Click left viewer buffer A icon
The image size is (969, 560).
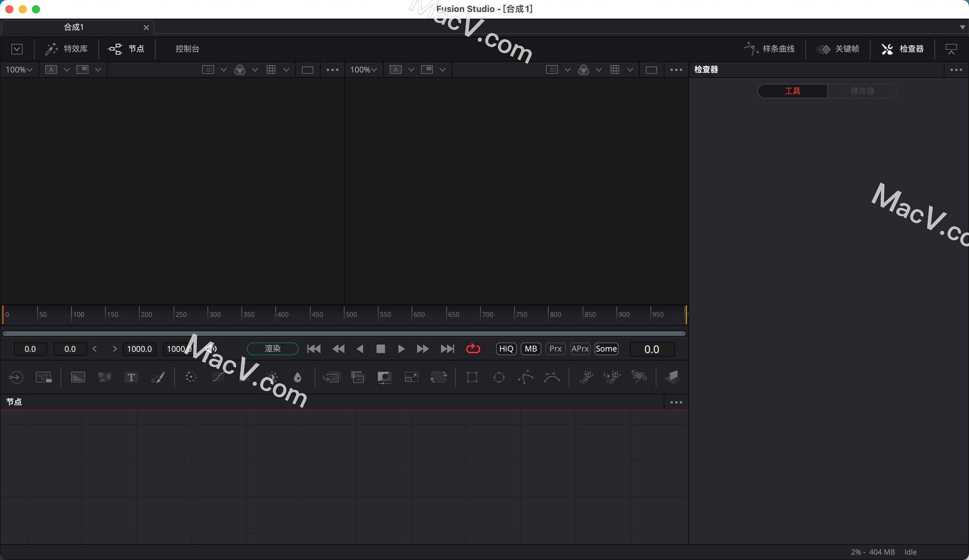point(51,70)
